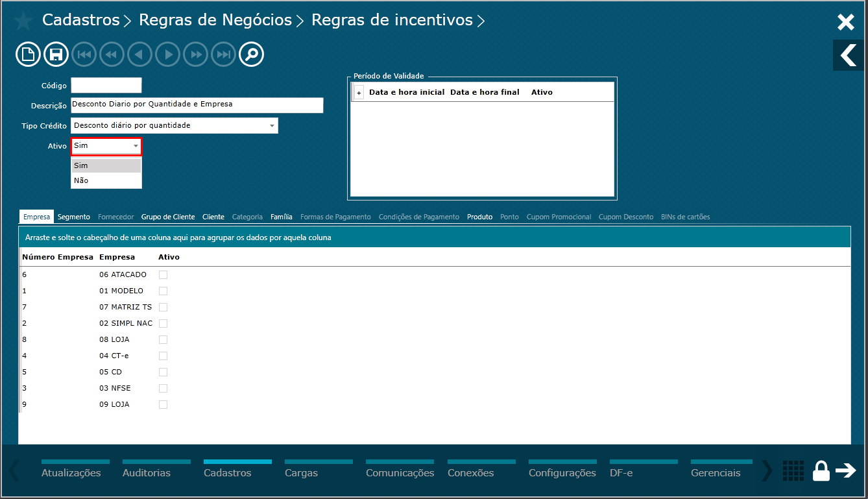Click the Data e hora inicial column header
Image resolution: width=868 pixels, height=499 pixels.
click(407, 92)
